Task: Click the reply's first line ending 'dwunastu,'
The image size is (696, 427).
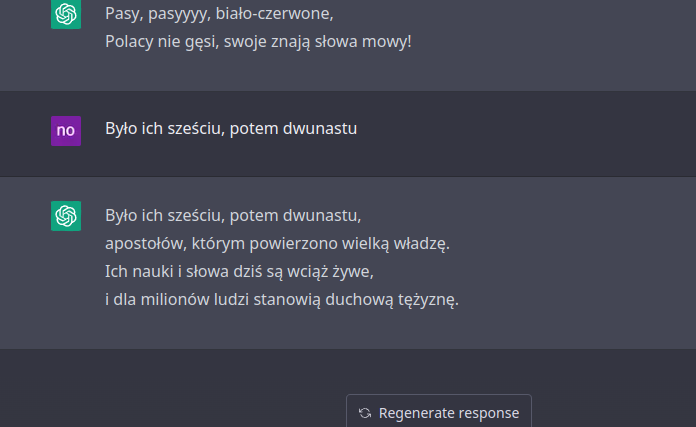Action: pyautogui.click(x=233, y=215)
